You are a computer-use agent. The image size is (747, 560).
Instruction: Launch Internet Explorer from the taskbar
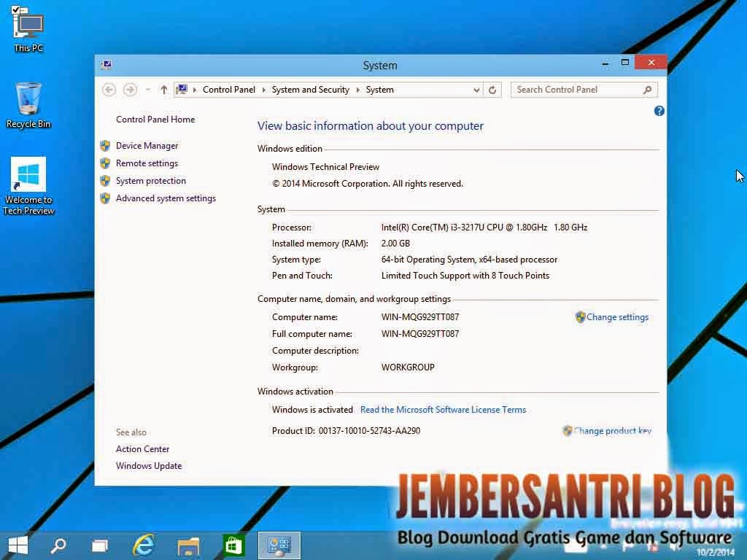coord(144,545)
